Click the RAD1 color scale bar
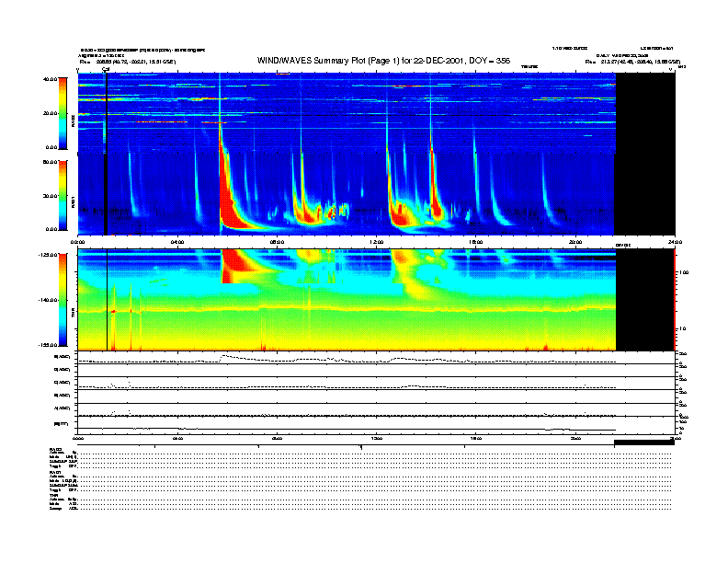Viewport: 728px width, 563px height. (x=61, y=195)
